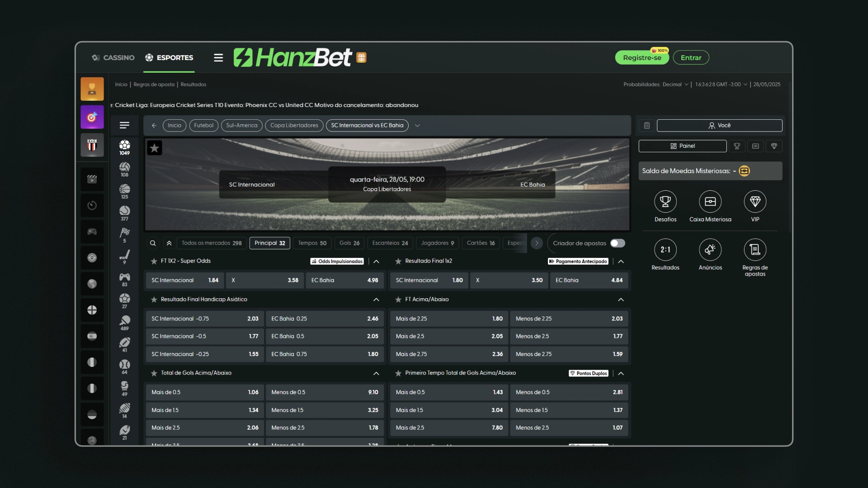Bet on SC Internacional at 1.84 Super Odds
This screenshot has width=868, height=488.
point(185,281)
